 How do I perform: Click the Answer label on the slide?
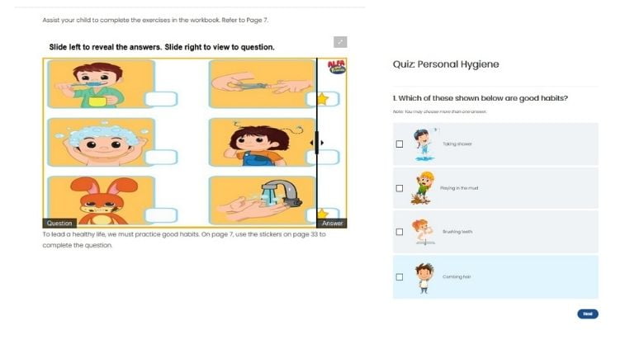pyautogui.click(x=332, y=223)
